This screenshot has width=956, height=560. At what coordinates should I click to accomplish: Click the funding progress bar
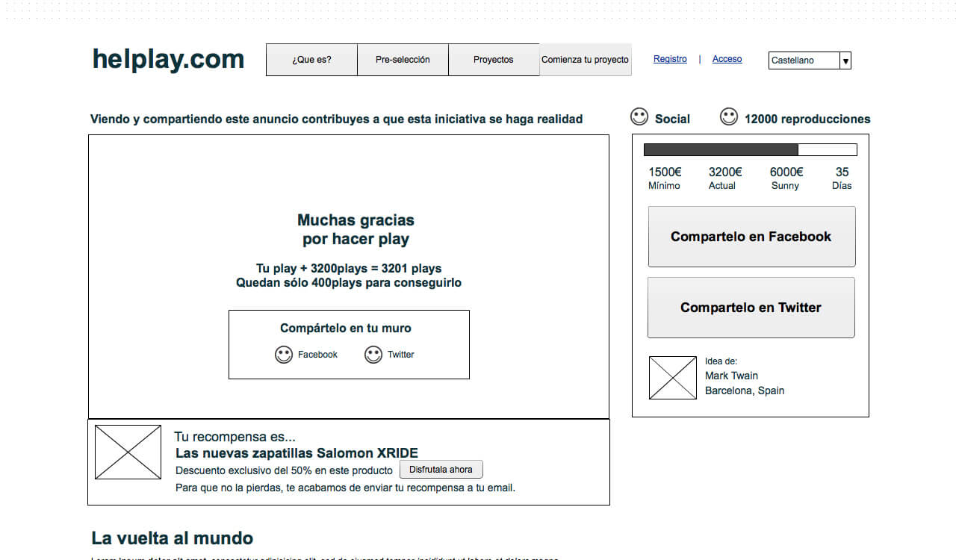(x=750, y=149)
